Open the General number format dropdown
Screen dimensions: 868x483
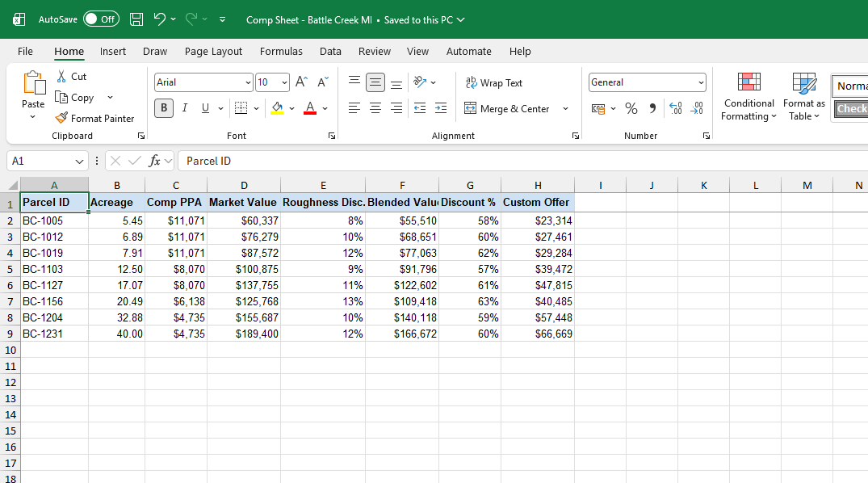[x=702, y=82]
